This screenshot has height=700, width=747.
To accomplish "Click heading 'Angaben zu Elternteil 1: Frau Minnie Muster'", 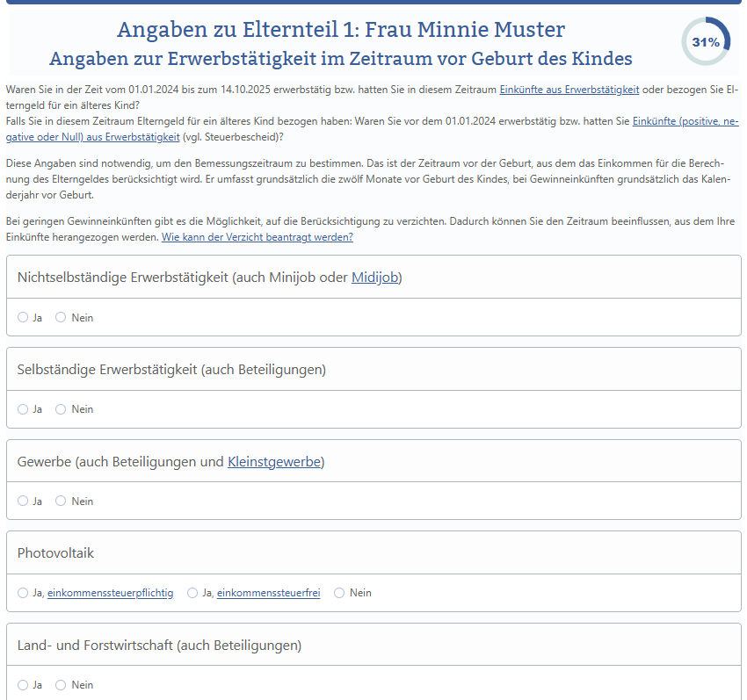I will click(x=341, y=30).
